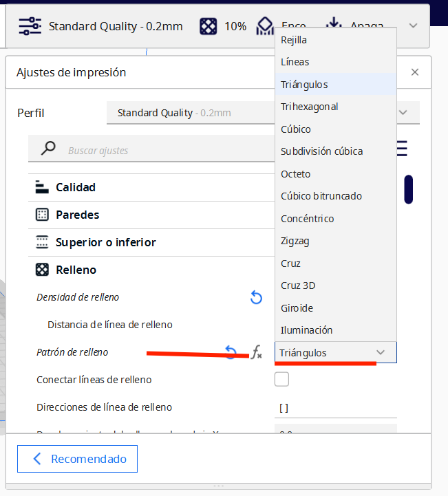Open the Patrón de relleno dropdown

(x=335, y=352)
